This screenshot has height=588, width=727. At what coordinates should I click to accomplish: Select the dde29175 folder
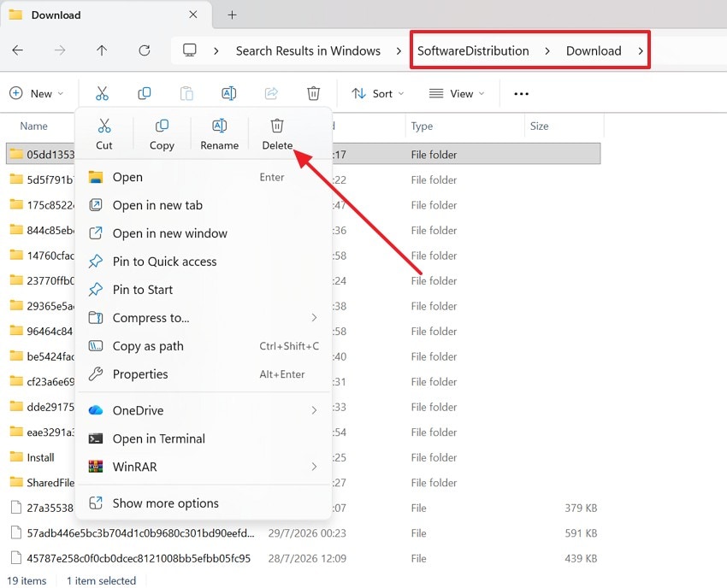[x=42, y=407]
